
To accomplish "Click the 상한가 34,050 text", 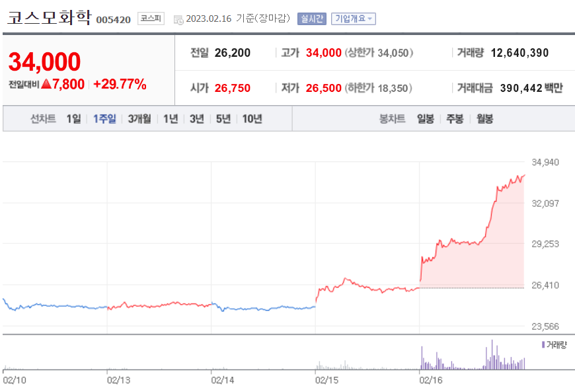I will 379,53.
